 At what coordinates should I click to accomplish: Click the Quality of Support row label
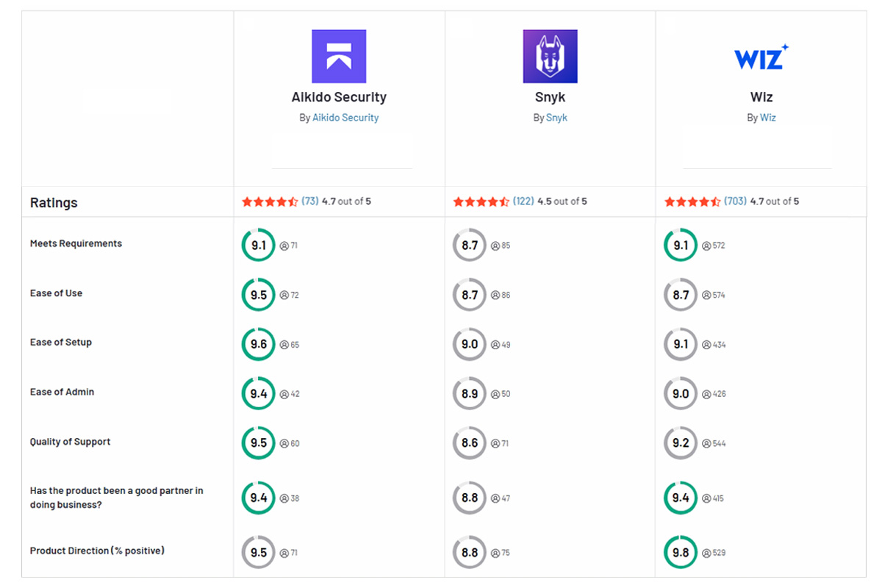click(x=70, y=442)
